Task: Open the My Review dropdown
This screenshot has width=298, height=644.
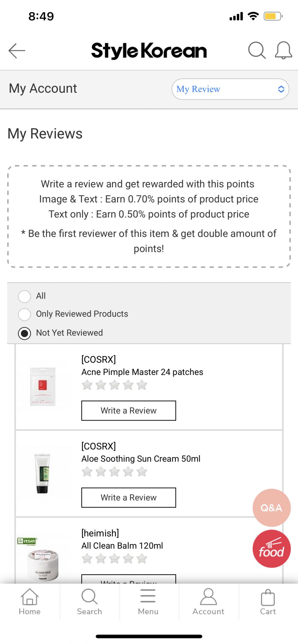Action: point(230,89)
